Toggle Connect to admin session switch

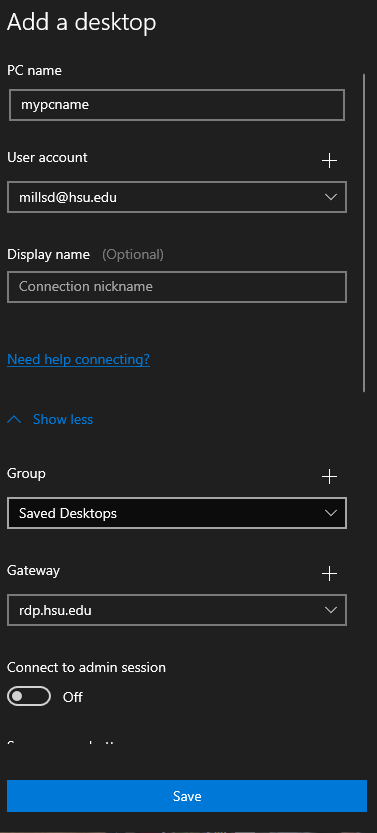29,696
